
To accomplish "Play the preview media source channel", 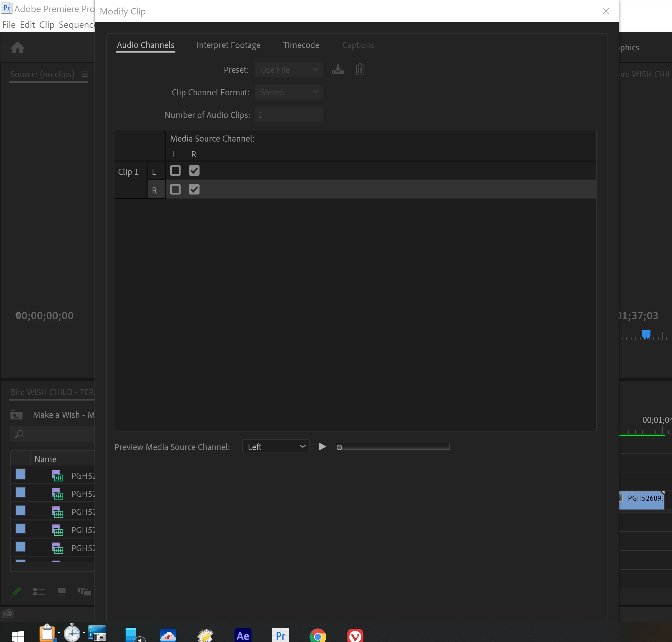I will coord(322,447).
